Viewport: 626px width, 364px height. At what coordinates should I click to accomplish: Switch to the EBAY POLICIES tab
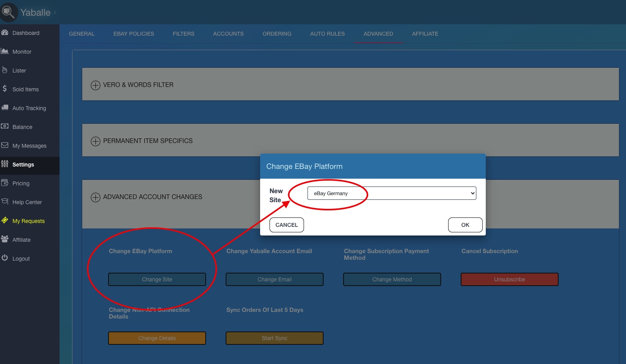point(134,34)
